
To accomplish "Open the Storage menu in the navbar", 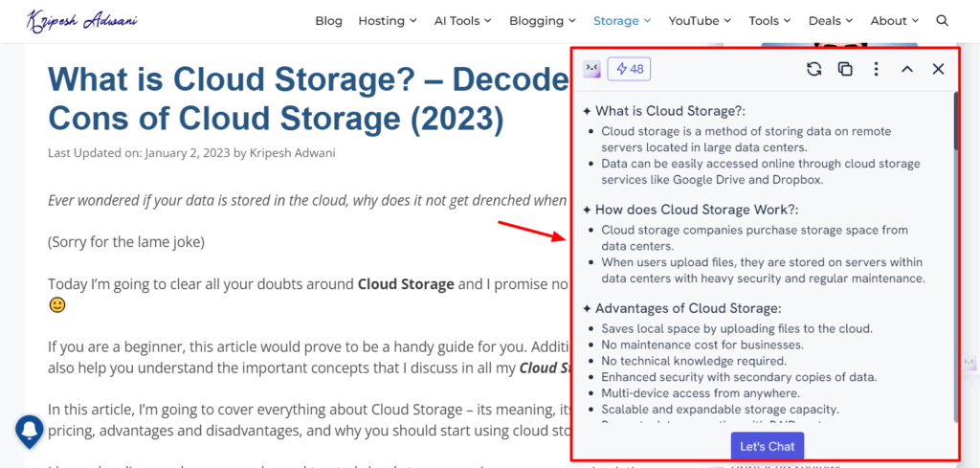I will [x=621, y=20].
